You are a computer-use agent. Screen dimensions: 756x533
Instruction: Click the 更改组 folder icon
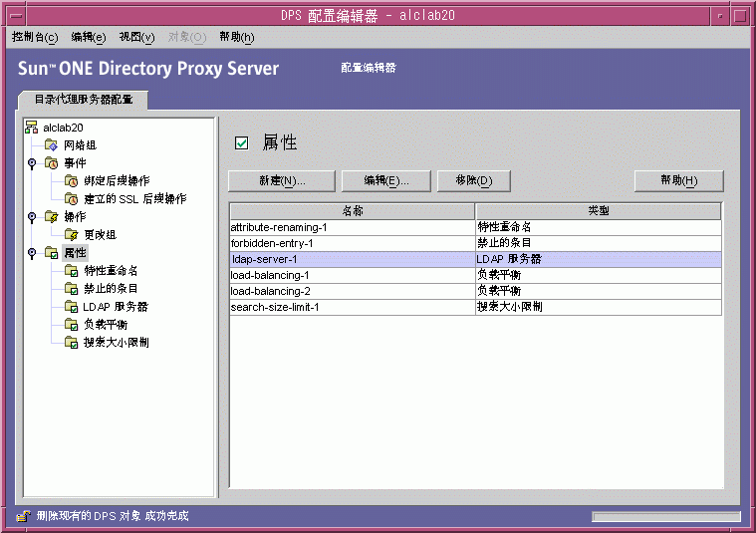point(71,234)
